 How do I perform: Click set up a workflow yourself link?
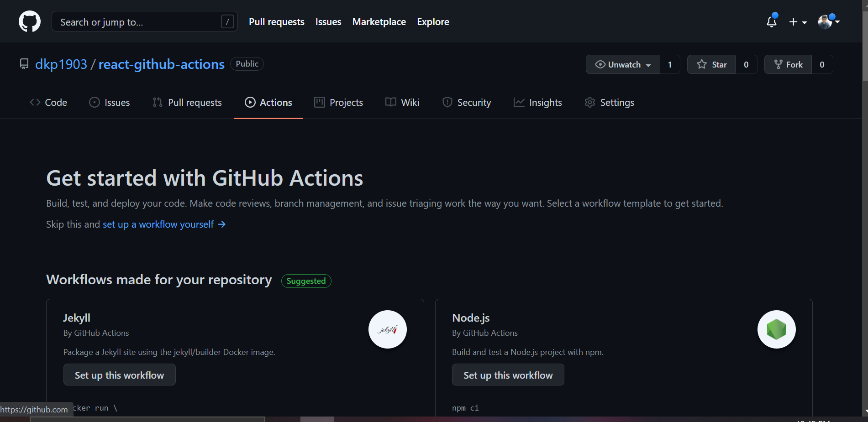pyautogui.click(x=158, y=224)
